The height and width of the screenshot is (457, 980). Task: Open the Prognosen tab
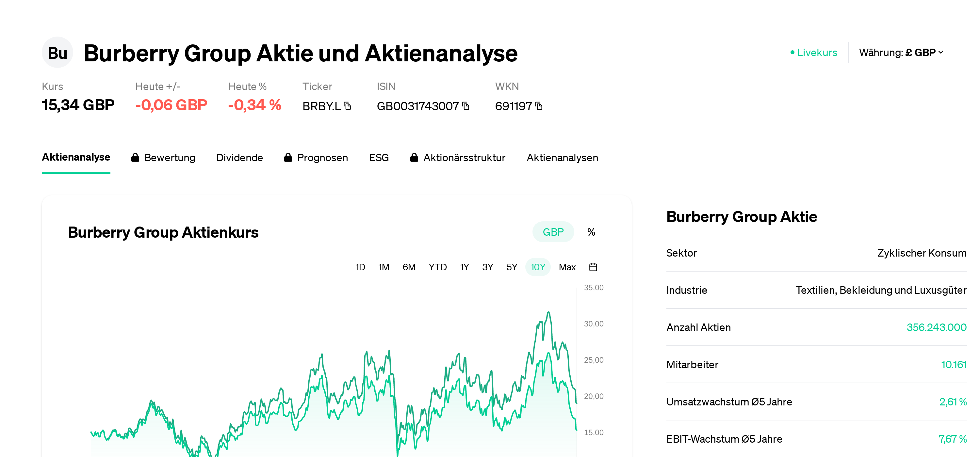coord(323,157)
